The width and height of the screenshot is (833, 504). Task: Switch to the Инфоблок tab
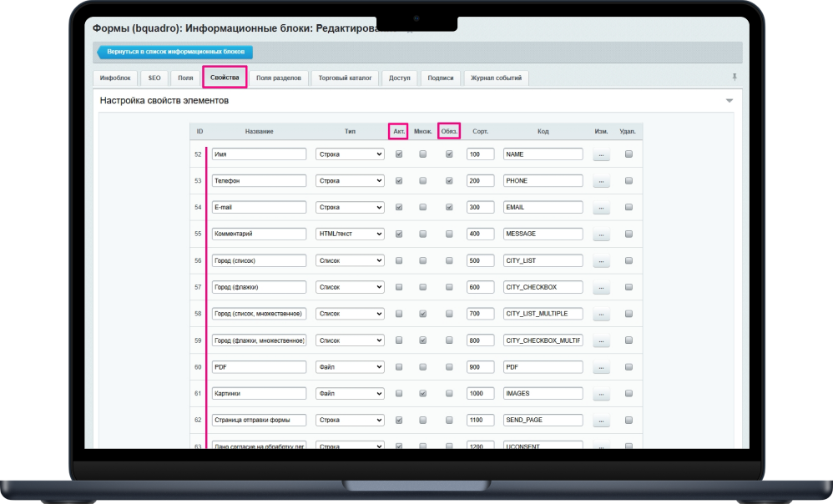coord(114,78)
